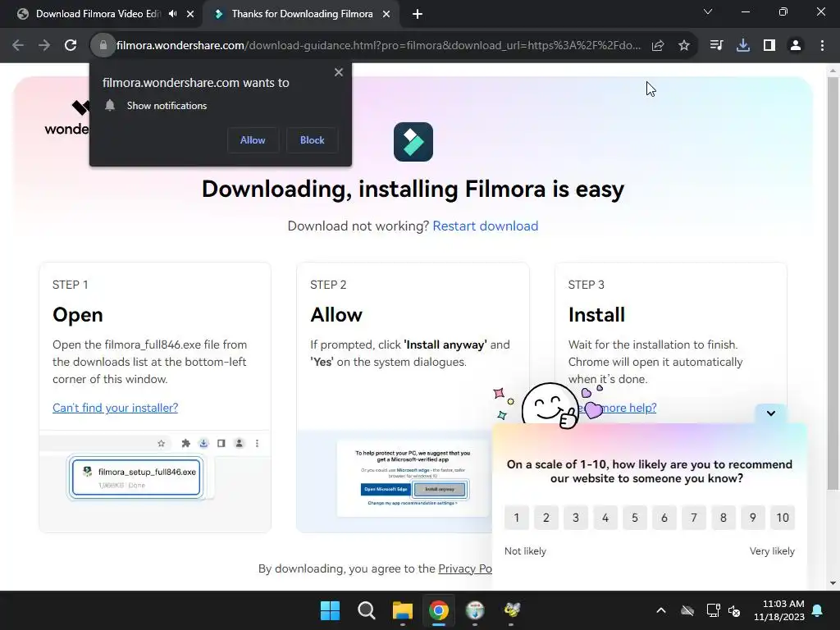Rate 2 on the recommendation survey
The height and width of the screenshot is (630, 840).
pos(546,518)
